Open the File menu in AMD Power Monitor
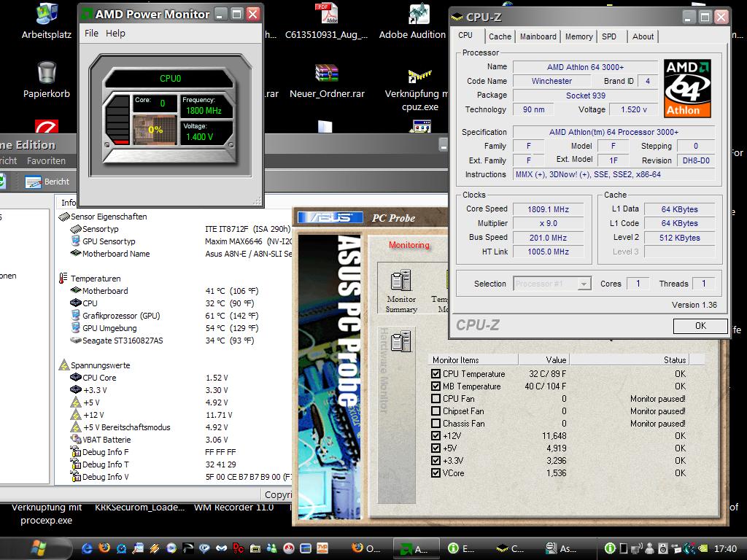The image size is (747, 560). 91,34
